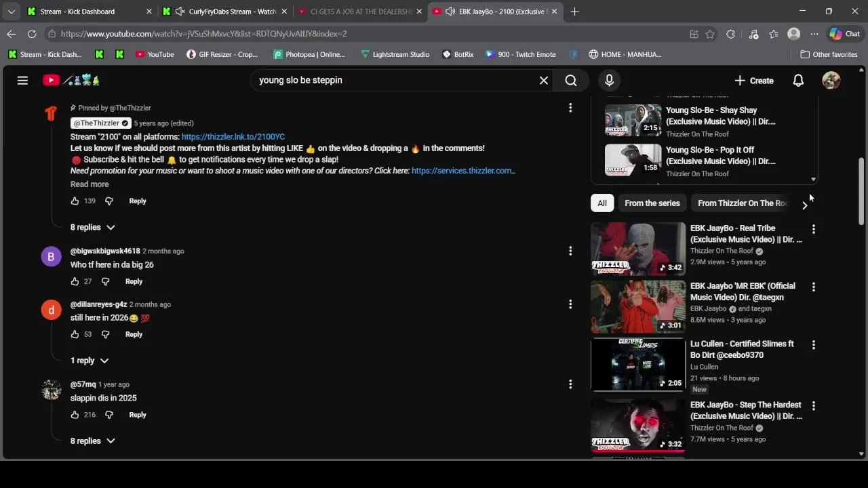
Task: Dislike the pinned TheThizzler comment
Action: tap(108, 201)
